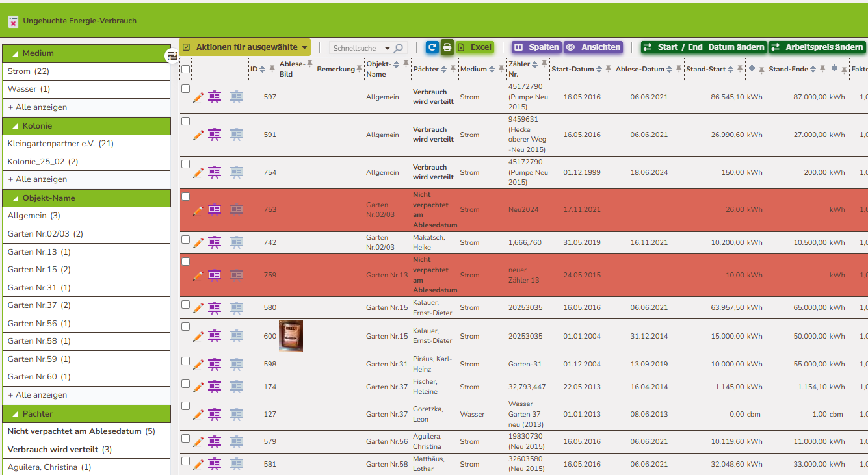Open the meter photo thumbnail for ID 600
868x475 pixels.
tap(291, 336)
